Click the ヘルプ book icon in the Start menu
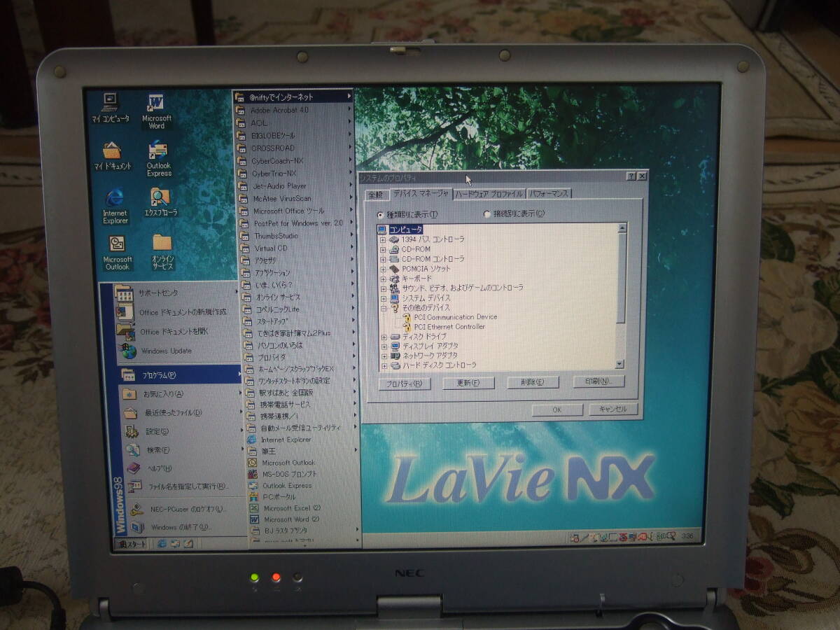 pos(133,468)
